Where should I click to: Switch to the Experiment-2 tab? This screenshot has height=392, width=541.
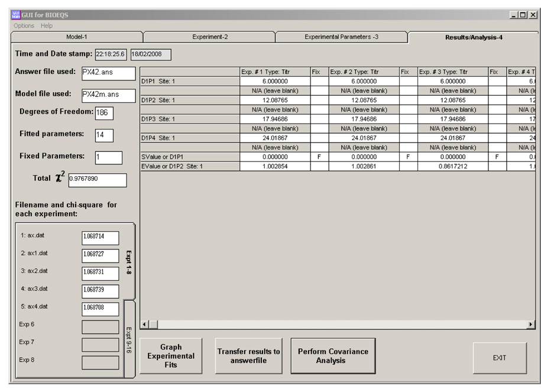pyautogui.click(x=210, y=37)
